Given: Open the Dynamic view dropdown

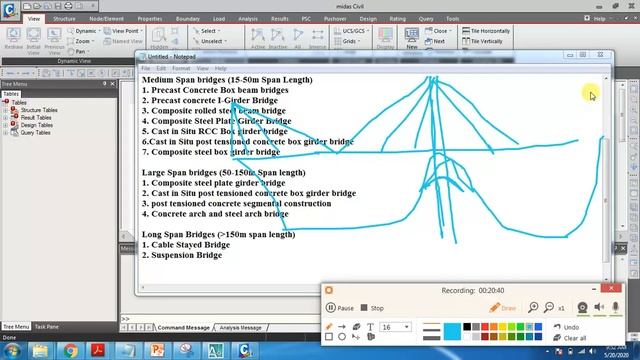Looking at the screenshot, I should tap(84, 31).
